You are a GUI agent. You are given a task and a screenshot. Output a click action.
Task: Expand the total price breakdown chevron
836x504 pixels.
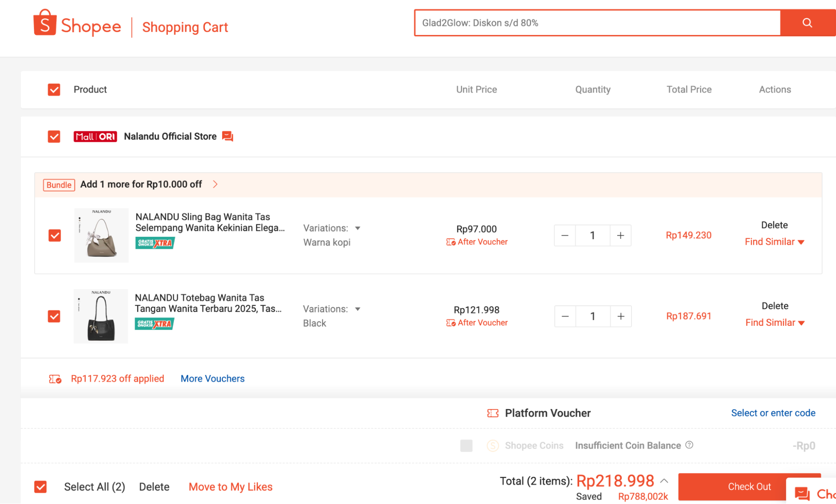(664, 481)
